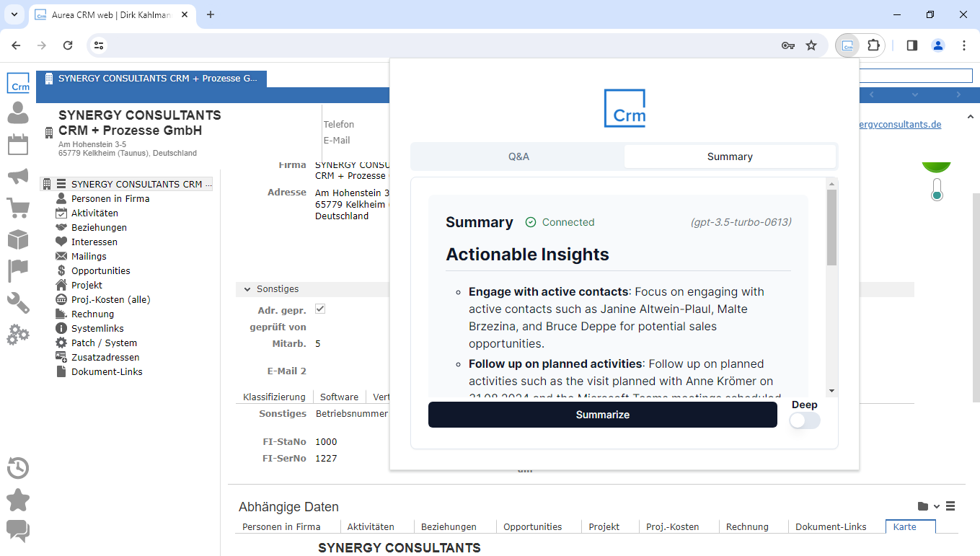Image resolution: width=980 pixels, height=556 pixels.
Task: Toggle the Adr. gepr. checkbox
Action: 320,309
